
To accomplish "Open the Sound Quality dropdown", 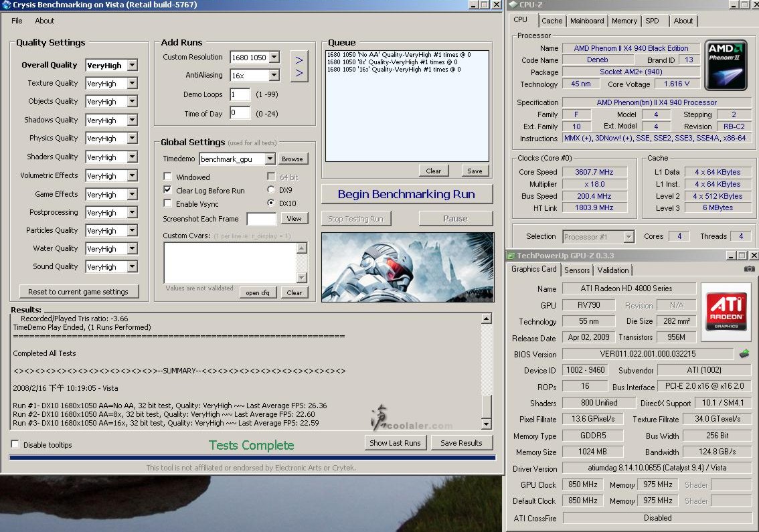I will pyautogui.click(x=132, y=267).
